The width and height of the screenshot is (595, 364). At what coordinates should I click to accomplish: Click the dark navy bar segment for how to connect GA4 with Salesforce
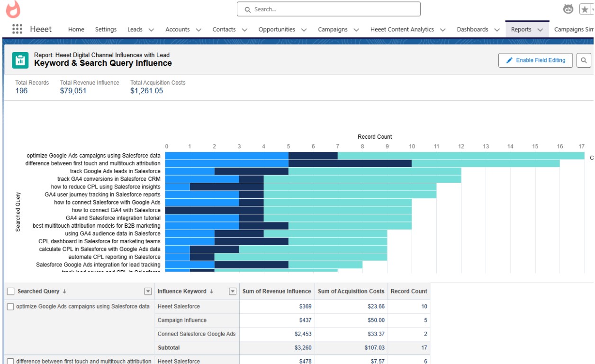(x=214, y=210)
